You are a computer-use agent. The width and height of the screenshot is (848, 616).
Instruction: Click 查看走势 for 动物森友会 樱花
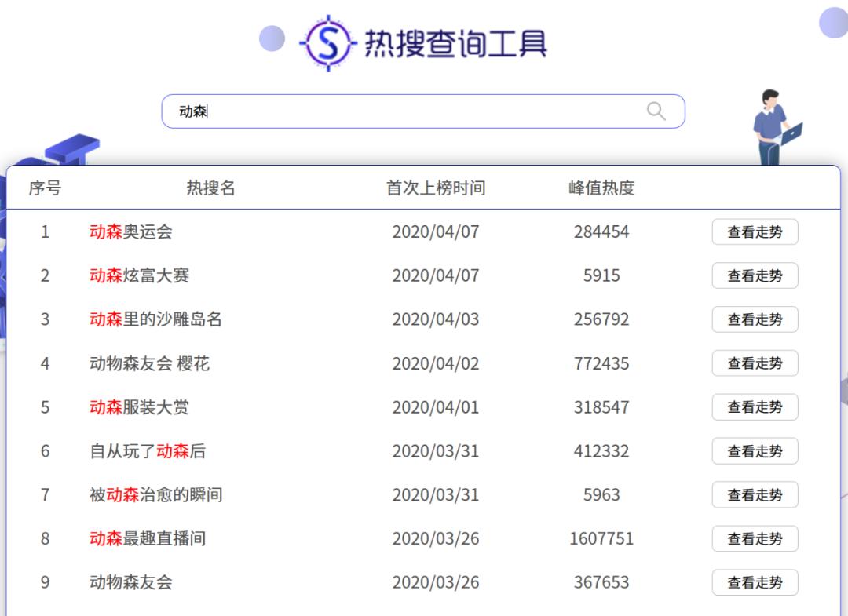[x=755, y=364]
